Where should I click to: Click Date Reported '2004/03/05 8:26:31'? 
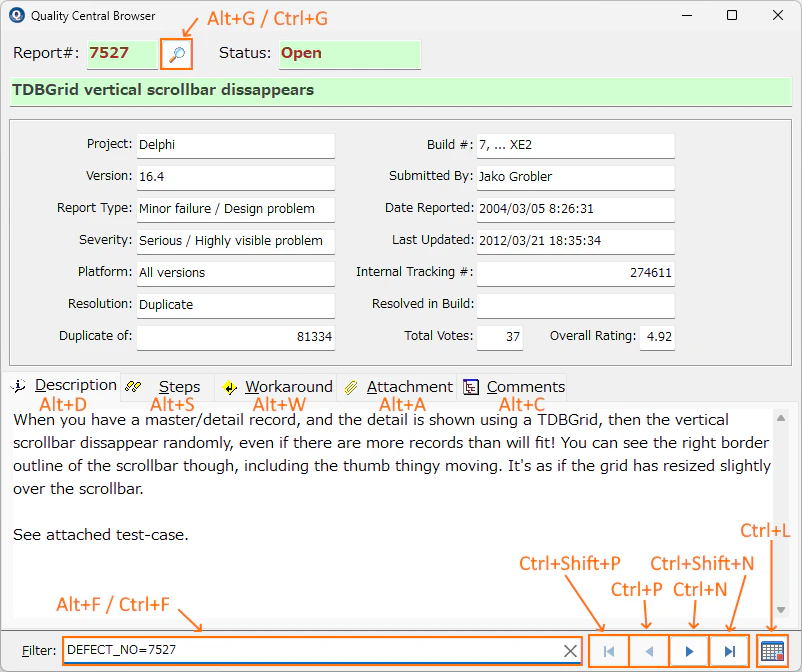(576, 209)
